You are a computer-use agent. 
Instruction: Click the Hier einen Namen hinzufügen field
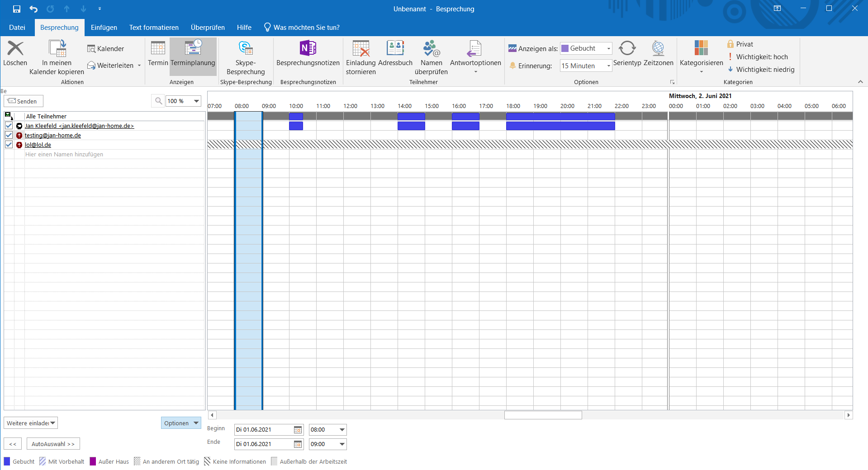pyautogui.click(x=64, y=155)
